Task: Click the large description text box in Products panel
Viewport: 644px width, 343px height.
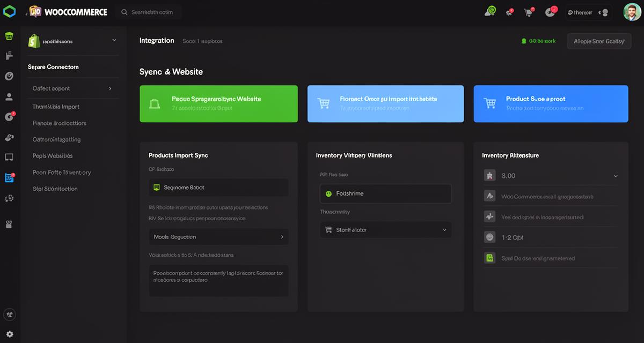Action: click(218, 281)
